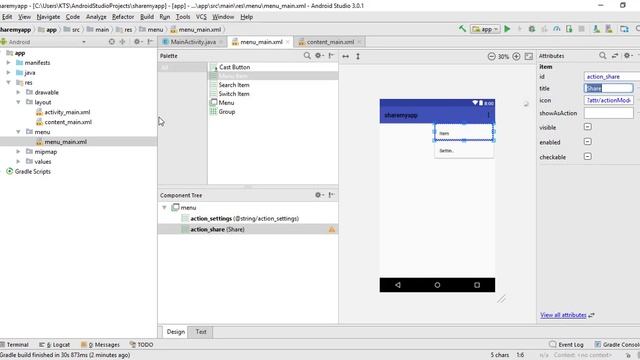Image resolution: width=640 pixels, height=360 pixels.
Task: Click the Attributes toggle arrows icon
Action: tap(615, 56)
